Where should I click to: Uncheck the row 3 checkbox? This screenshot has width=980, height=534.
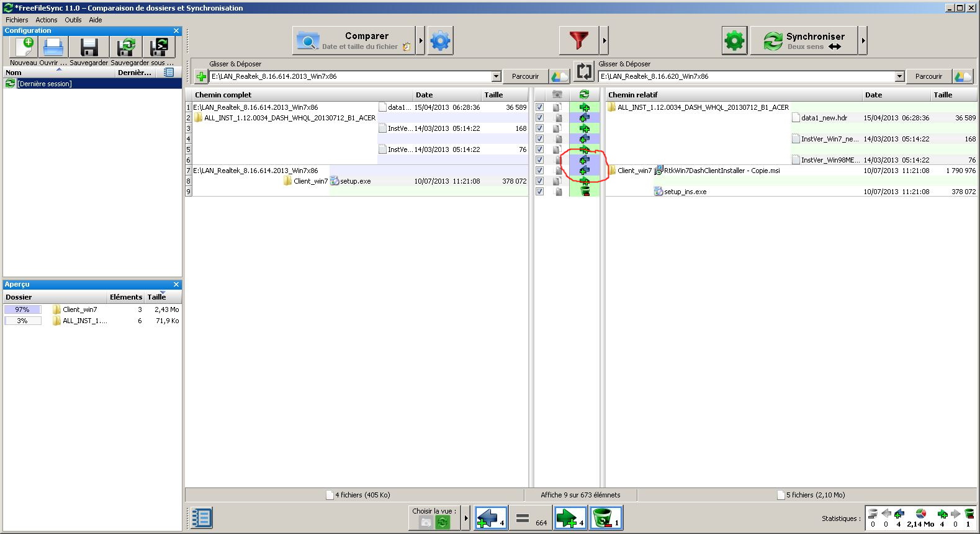coord(539,128)
